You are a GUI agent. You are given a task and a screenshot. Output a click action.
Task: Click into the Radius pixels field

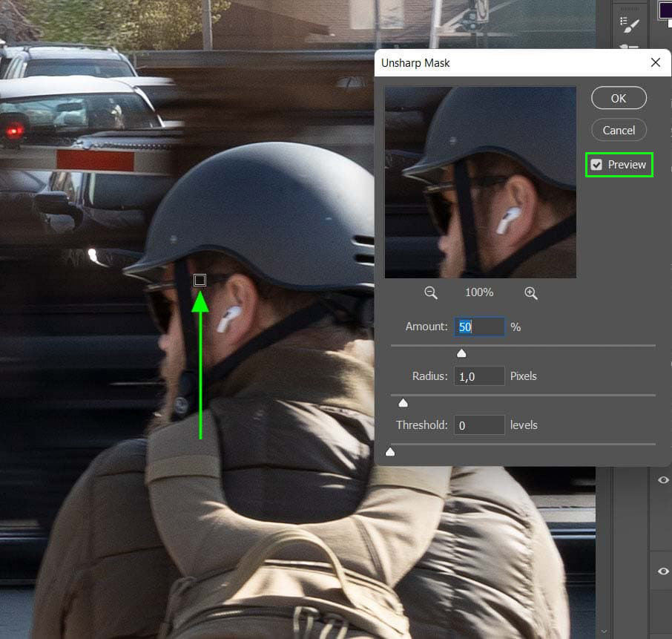pos(479,376)
